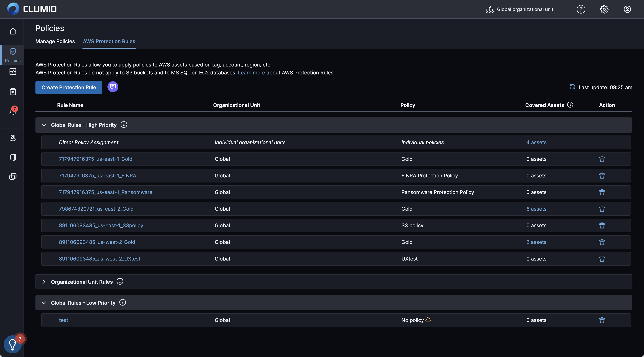The width and height of the screenshot is (644, 357).
Task: Click the Clumio logo
Action: pyautogui.click(x=32, y=9)
